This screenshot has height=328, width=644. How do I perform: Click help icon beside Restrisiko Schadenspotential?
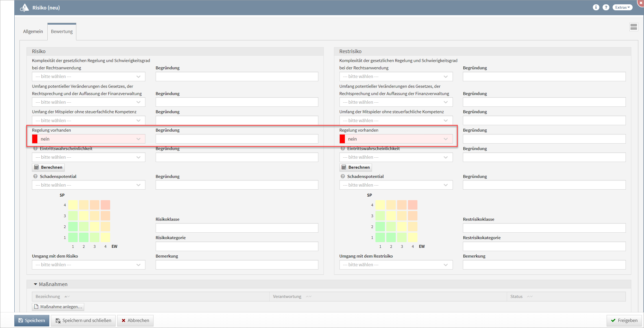[x=343, y=176]
